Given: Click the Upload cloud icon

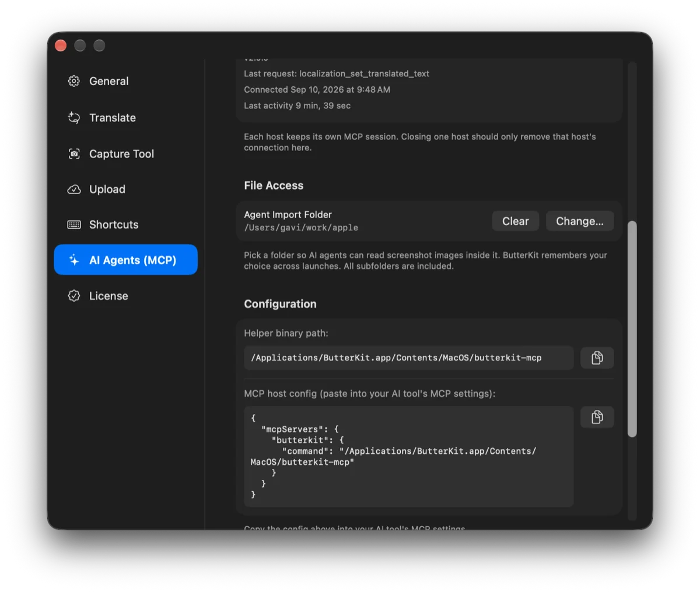Looking at the screenshot, I should (74, 190).
